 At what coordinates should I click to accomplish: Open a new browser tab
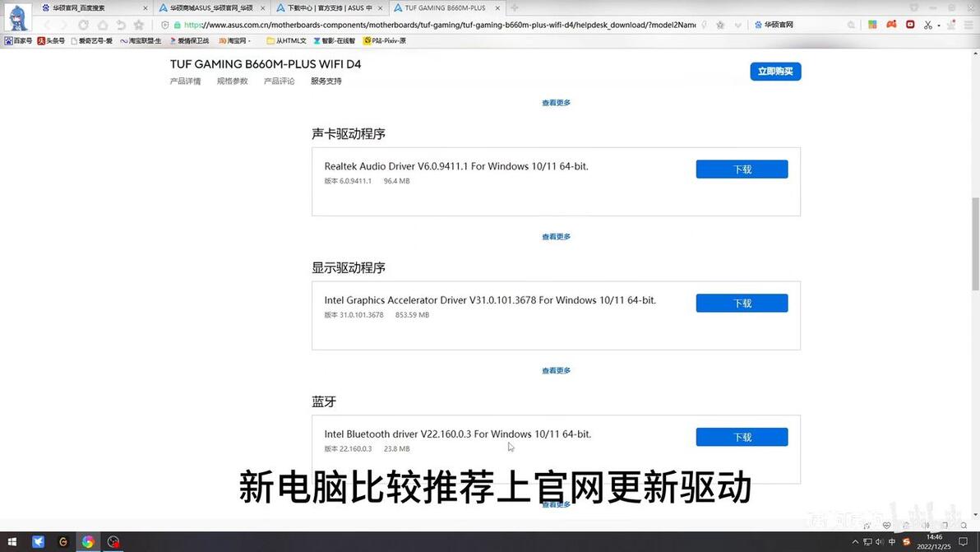coord(515,8)
